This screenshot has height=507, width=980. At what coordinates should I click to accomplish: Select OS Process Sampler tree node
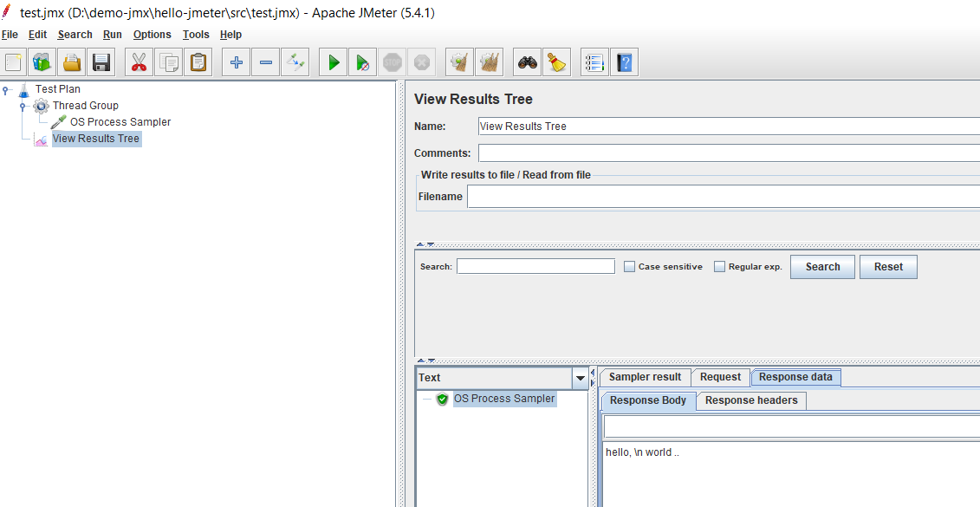(120, 122)
